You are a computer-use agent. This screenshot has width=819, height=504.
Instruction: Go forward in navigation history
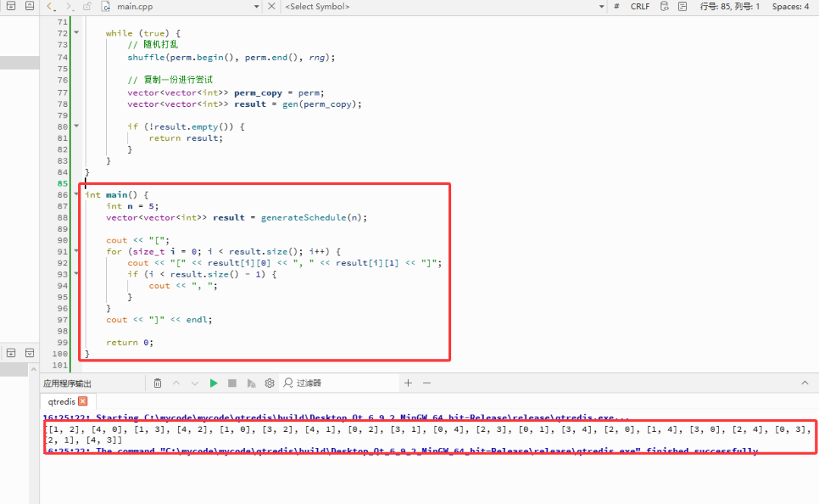[69, 6]
